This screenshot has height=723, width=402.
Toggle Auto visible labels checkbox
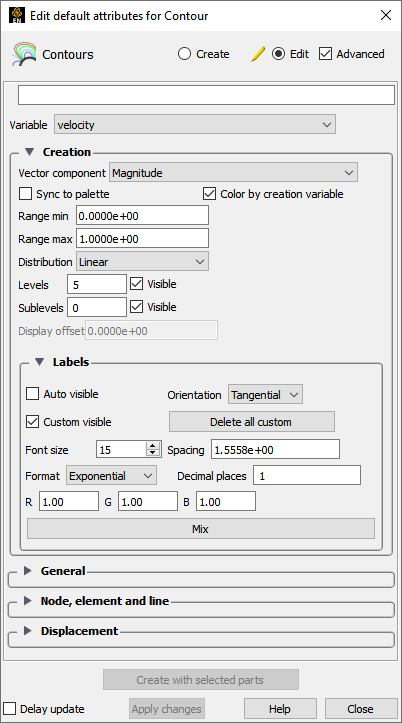[x=32, y=394]
